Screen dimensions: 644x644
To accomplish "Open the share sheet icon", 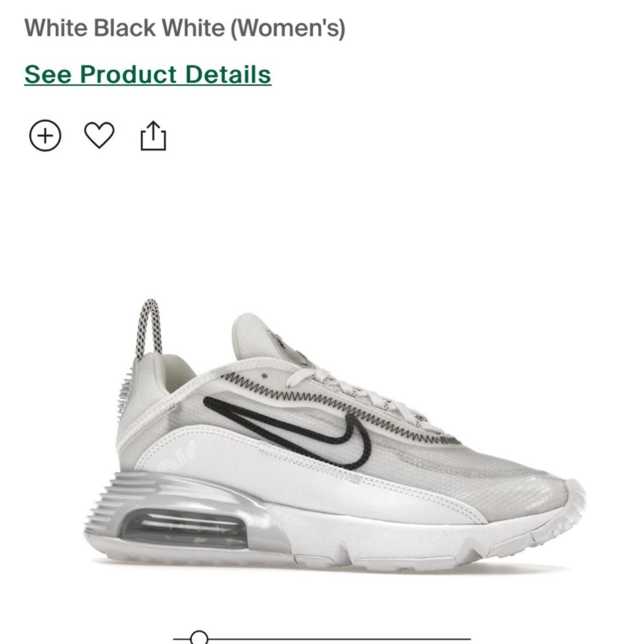I will click(x=153, y=135).
